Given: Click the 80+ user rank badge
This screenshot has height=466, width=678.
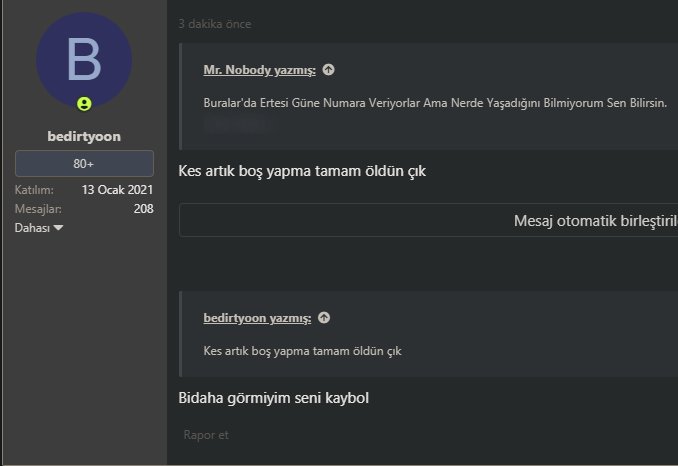Looking at the screenshot, I should coord(84,163).
